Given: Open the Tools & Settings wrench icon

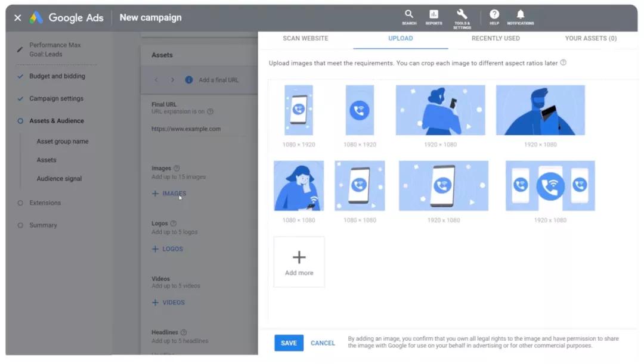Looking at the screenshot, I should [462, 19].
